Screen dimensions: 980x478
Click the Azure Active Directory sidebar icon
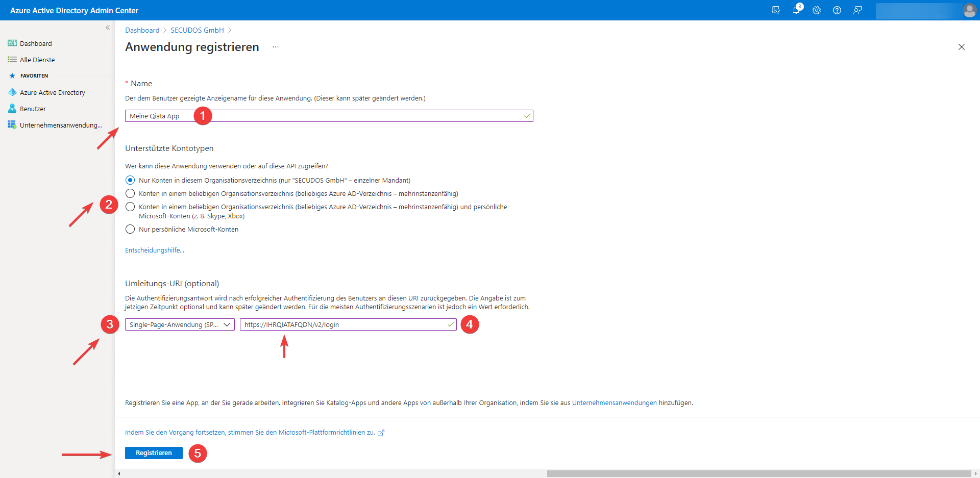click(x=12, y=92)
